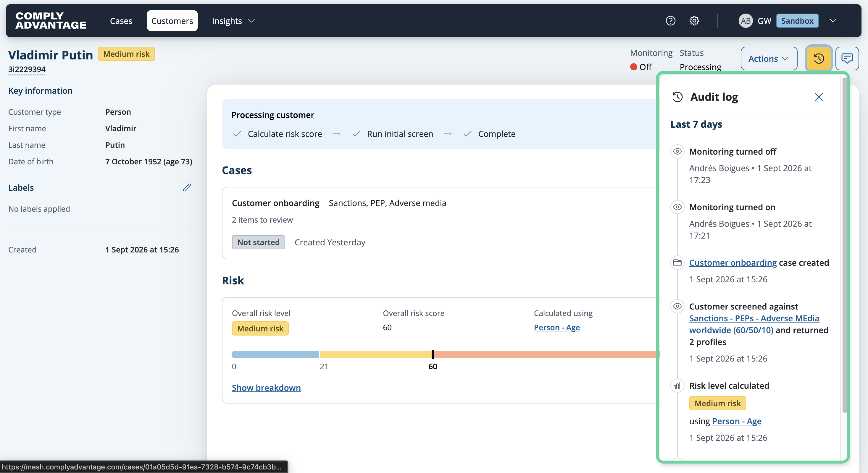Viewport: 868px width, 473px height.
Task: Toggle the audit log history button
Action: (x=819, y=59)
